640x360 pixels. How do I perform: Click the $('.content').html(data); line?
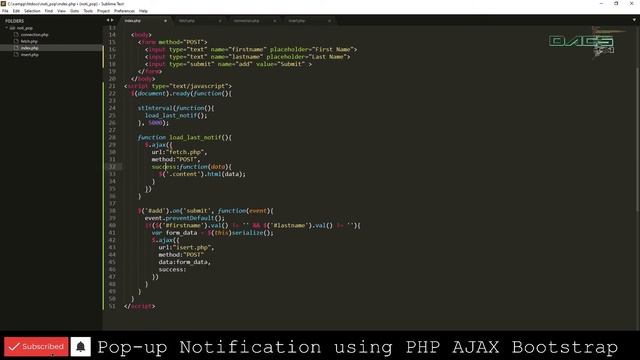202,174
